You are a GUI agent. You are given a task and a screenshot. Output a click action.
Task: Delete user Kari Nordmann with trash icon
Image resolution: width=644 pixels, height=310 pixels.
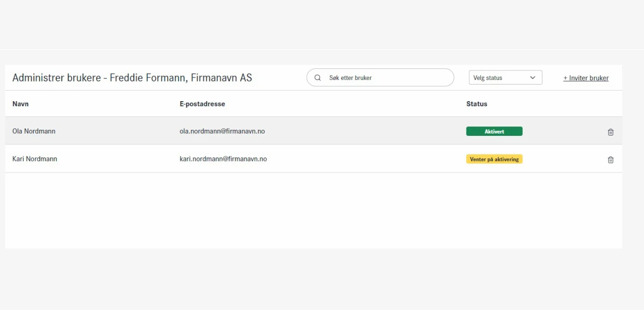click(x=610, y=160)
